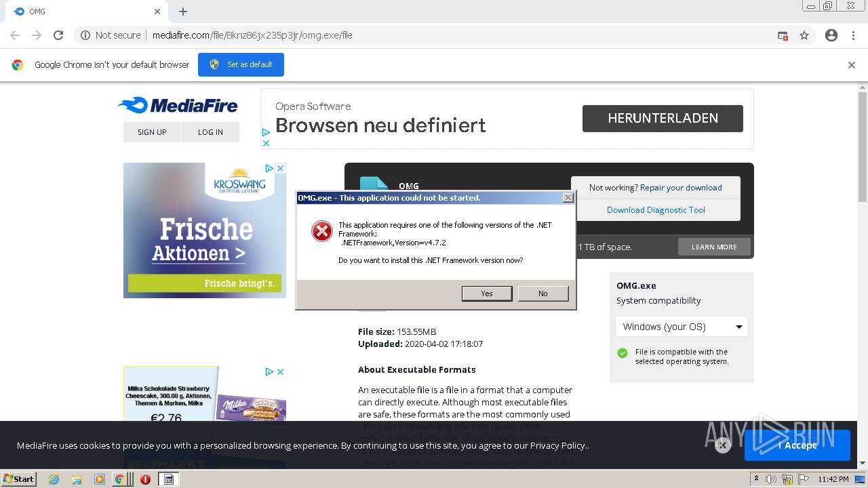
Task: Open Windows Explorer folder in taskbar
Action: 77,479
